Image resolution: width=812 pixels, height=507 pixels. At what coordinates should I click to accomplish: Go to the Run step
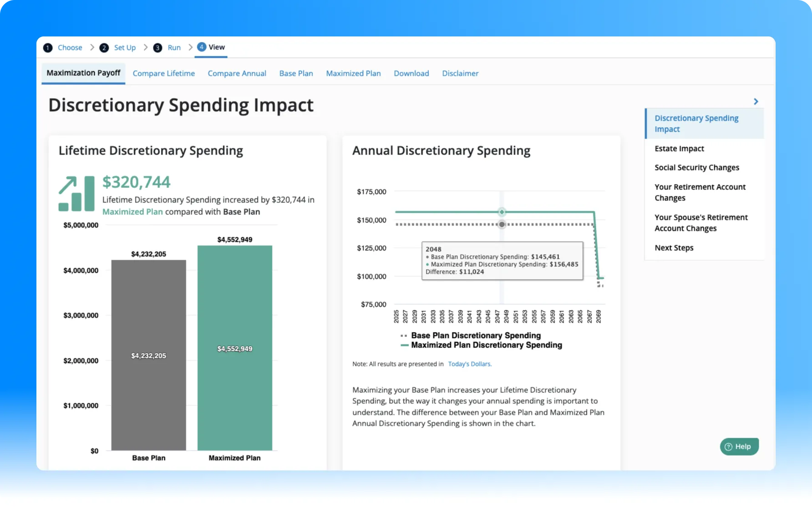click(x=174, y=48)
